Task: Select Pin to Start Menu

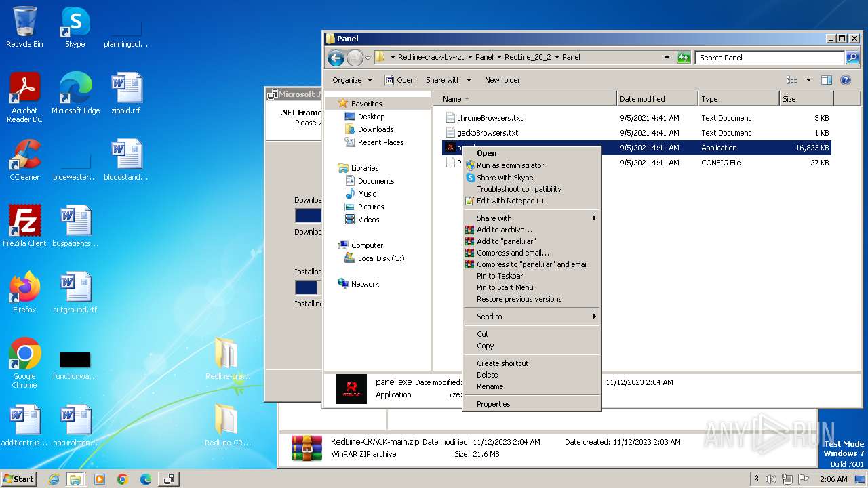Action: (x=531, y=287)
